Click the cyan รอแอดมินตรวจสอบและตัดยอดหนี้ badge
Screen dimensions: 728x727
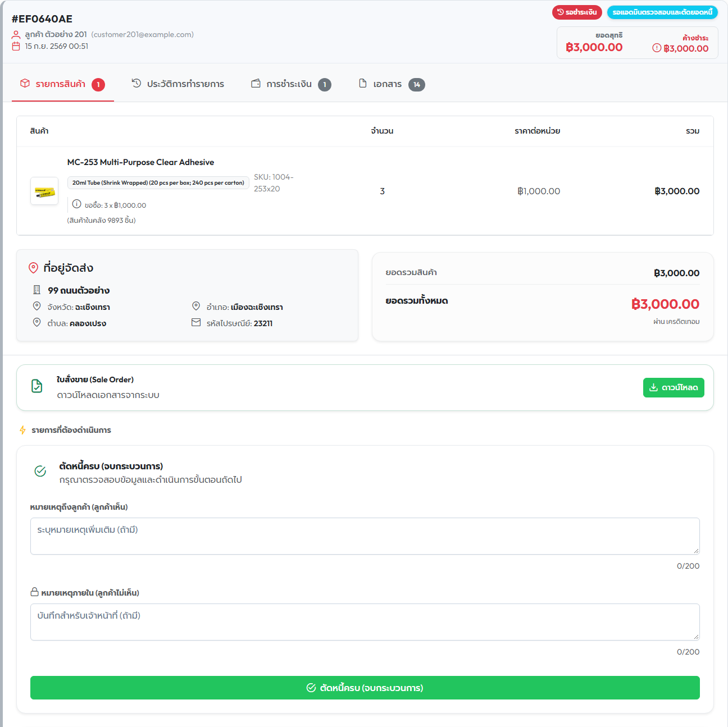coord(662,12)
